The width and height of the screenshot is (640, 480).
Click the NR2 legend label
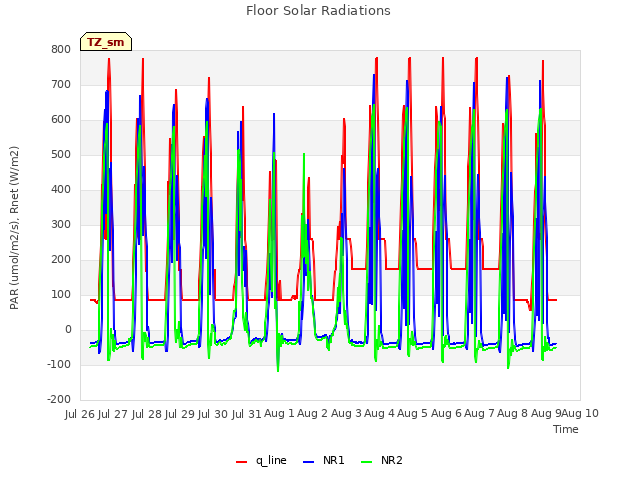391,460
